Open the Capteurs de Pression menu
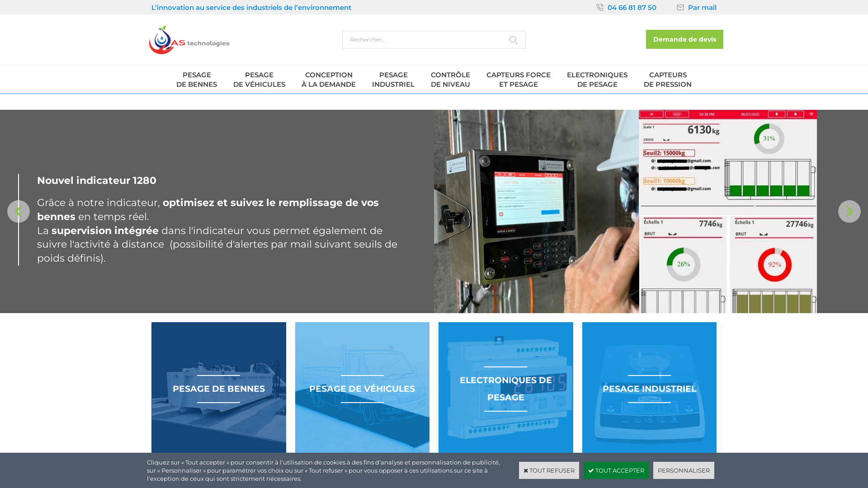 [x=668, y=80]
